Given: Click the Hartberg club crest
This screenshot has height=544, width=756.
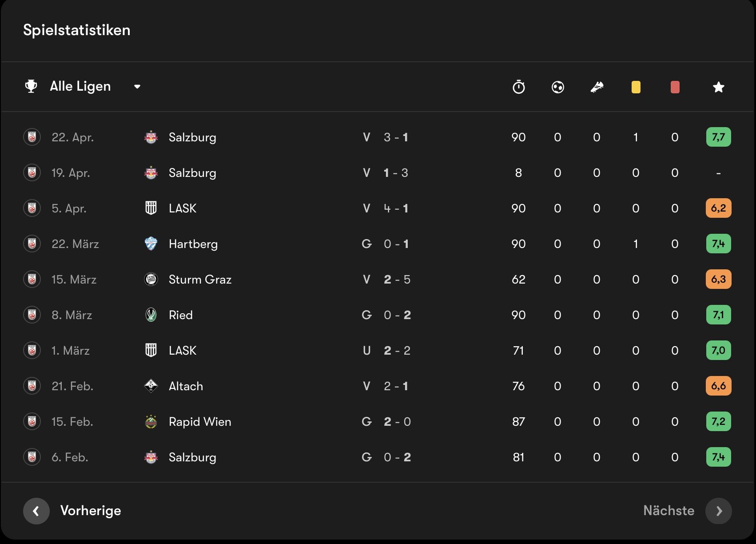Looking at the screenshot, I should point(151,244).
